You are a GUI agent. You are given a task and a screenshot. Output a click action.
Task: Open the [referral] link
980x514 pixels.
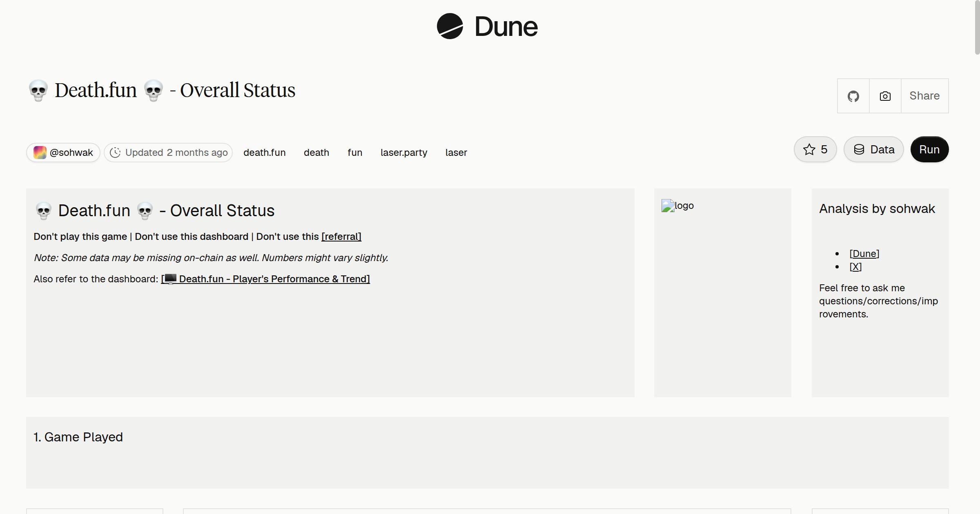click(341, 237)
